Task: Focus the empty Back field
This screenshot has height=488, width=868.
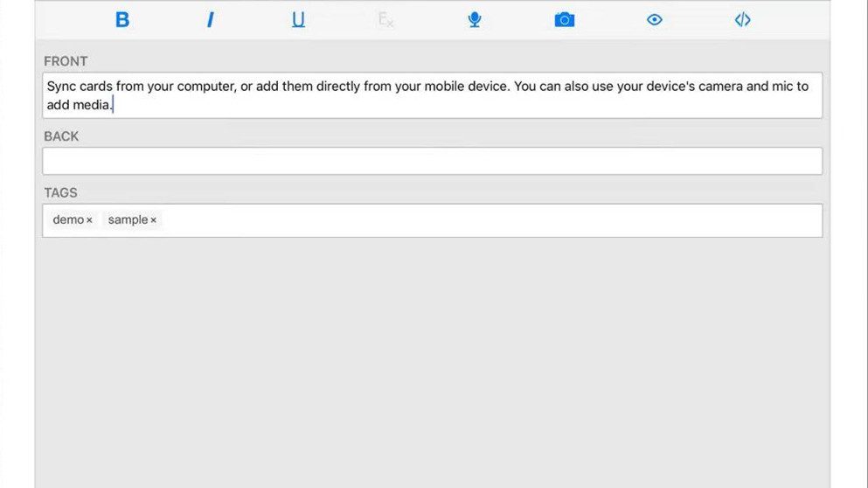Action: pyautogui.click(x=432, y=161)
